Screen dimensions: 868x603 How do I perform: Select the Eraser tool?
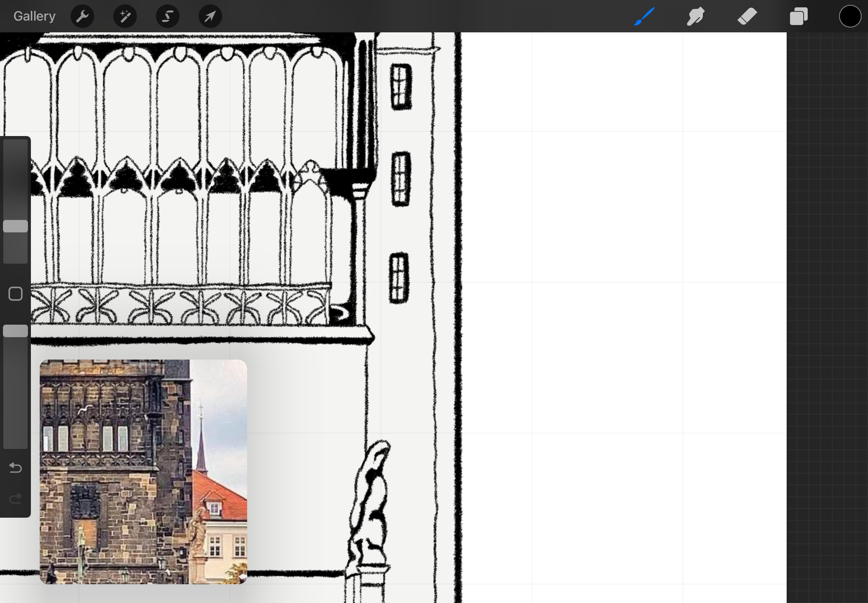point(747,16)
